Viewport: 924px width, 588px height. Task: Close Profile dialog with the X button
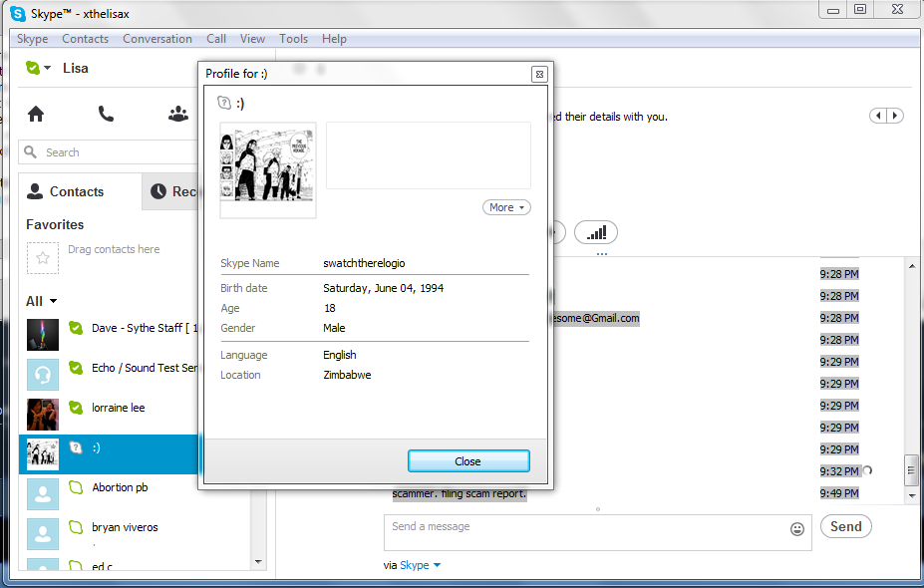pos(538,74)
